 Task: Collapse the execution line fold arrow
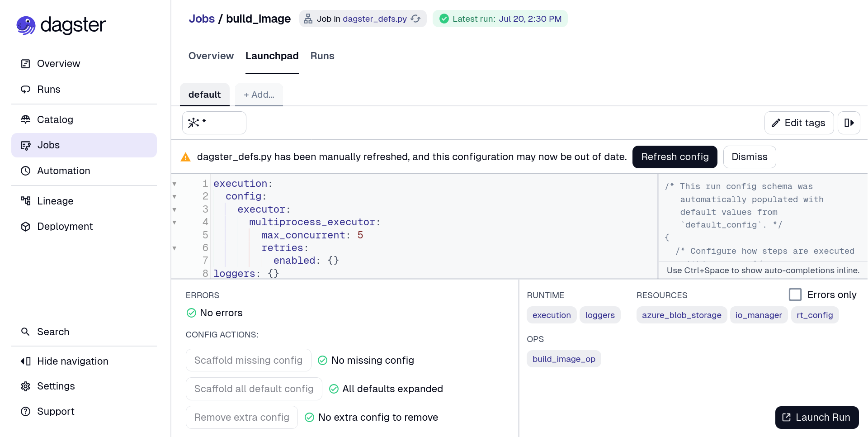click(175, 184)
